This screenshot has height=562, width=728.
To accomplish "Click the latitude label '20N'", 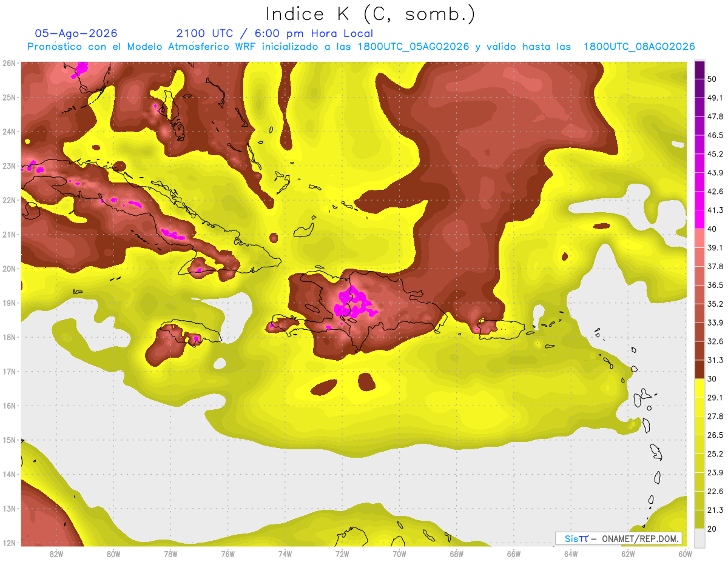I will pos(9,269).
